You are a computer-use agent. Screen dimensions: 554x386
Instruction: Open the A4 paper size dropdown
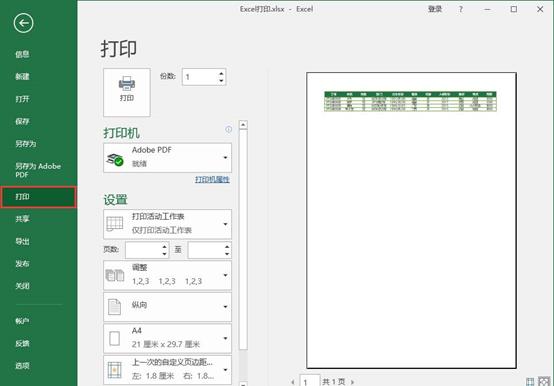tap(167, 338)
